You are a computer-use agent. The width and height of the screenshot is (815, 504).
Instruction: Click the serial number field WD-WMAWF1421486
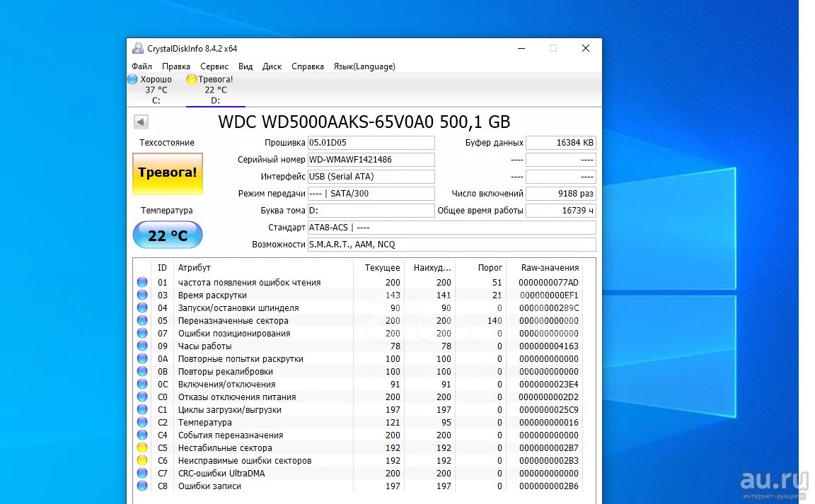[371, 160]
